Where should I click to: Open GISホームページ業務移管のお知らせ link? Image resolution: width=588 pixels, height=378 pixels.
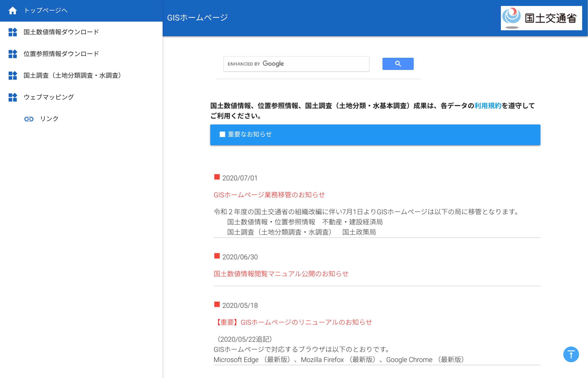(269, 195)
